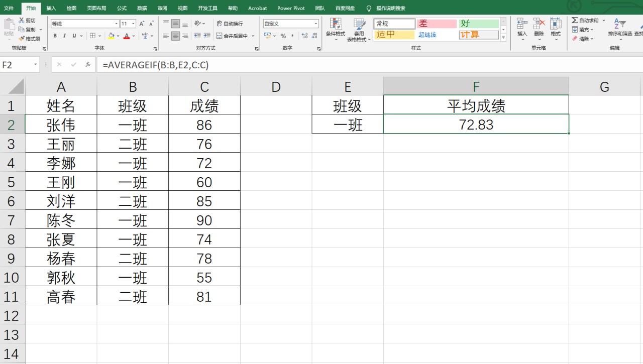The image size is (643, 364).
Task: Select the Format Painter (格式刷) tool
Action: pyautogui.click(x=29, y=39)
